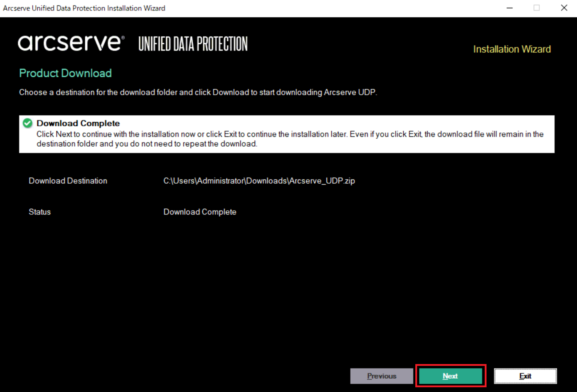
Task: Click the 'Status' label
Action: tap(40, 212)
